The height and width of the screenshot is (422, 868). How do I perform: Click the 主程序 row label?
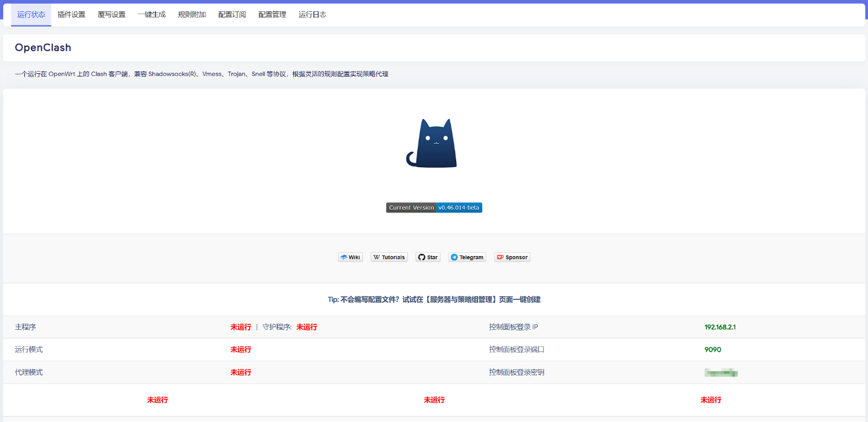point(25,327)
